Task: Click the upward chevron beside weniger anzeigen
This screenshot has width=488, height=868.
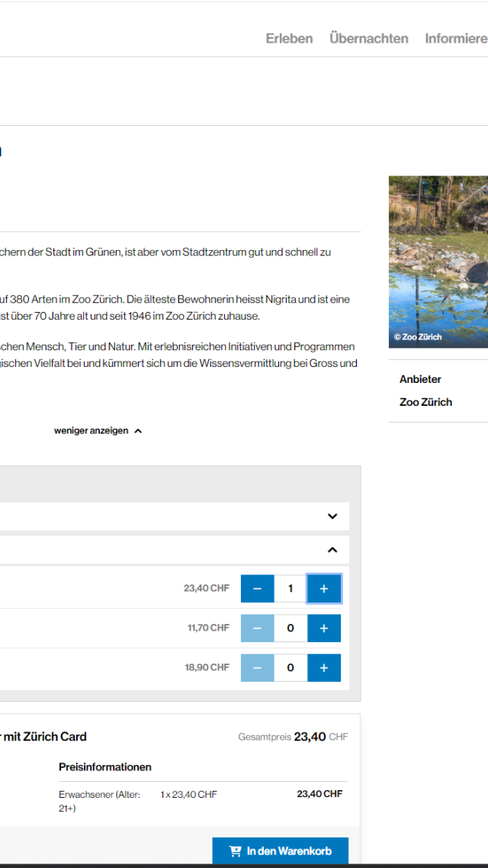Action: tap(138, 430)
